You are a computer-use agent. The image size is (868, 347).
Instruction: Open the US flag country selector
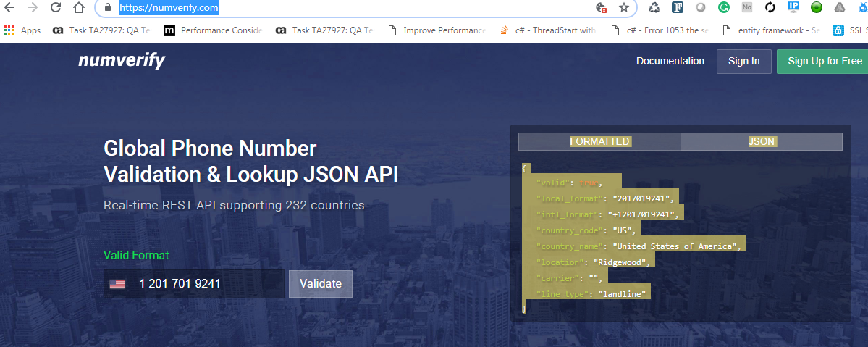click(117, 284)
